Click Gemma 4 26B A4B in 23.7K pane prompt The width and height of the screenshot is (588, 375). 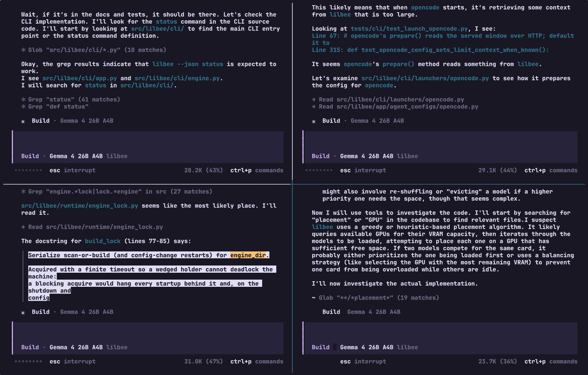[367, 347]
